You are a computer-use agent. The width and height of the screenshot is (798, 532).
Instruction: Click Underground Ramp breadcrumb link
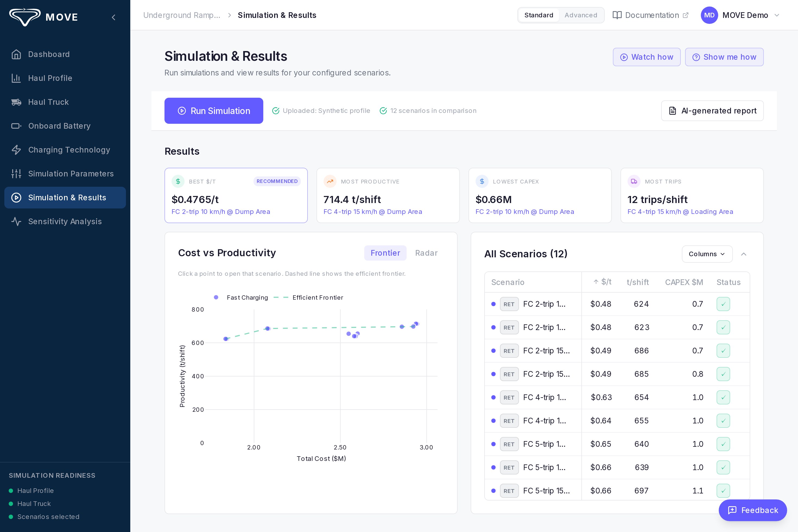point(182,15)
